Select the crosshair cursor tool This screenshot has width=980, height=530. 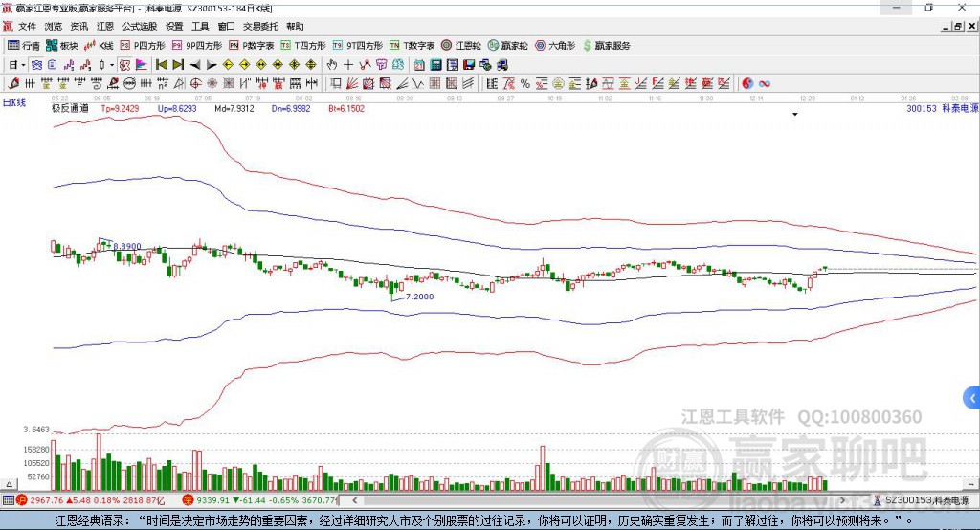348,65
